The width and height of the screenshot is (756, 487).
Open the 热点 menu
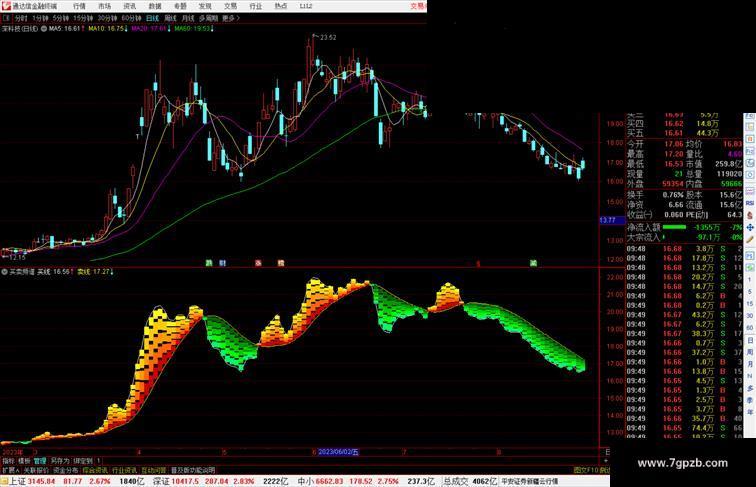tap(281, 6)
